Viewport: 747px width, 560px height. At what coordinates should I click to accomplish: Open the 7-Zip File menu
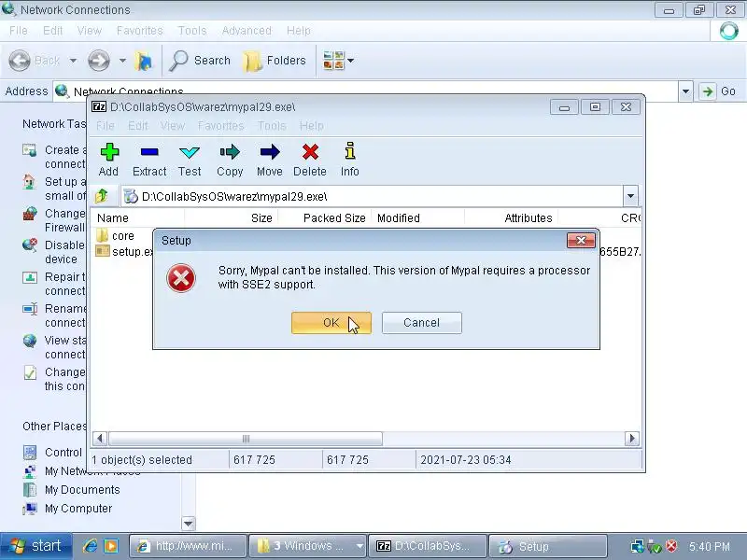point(105,126)
